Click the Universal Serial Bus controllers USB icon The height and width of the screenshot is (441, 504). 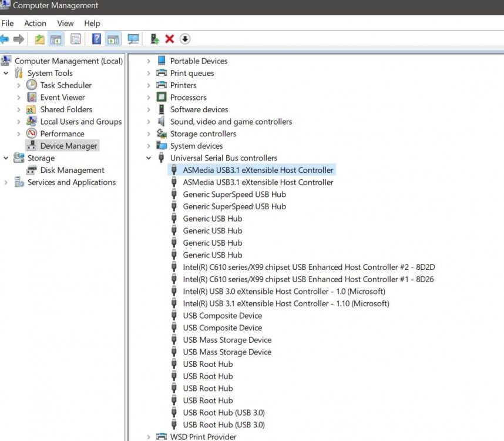[162, 158]
